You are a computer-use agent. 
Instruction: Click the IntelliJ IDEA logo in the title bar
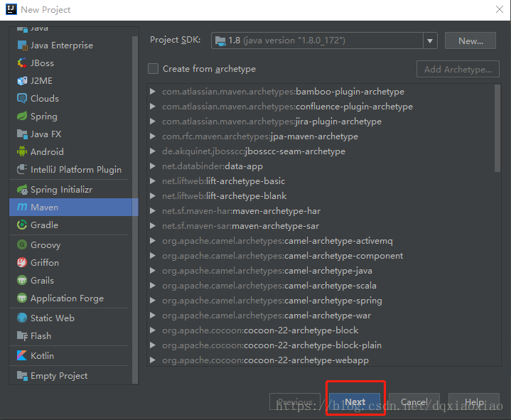click(x=11, y=9)
